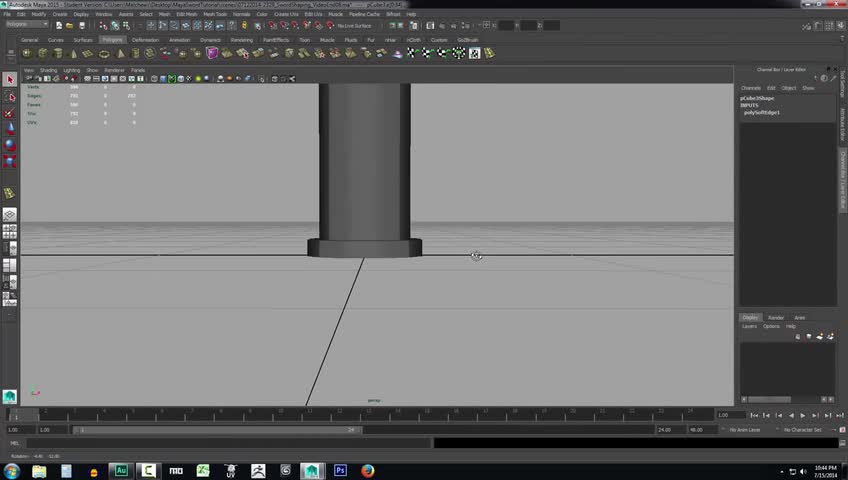Open the No Character Set dropdown
848x480 pixels.
[x=803, y=430]
